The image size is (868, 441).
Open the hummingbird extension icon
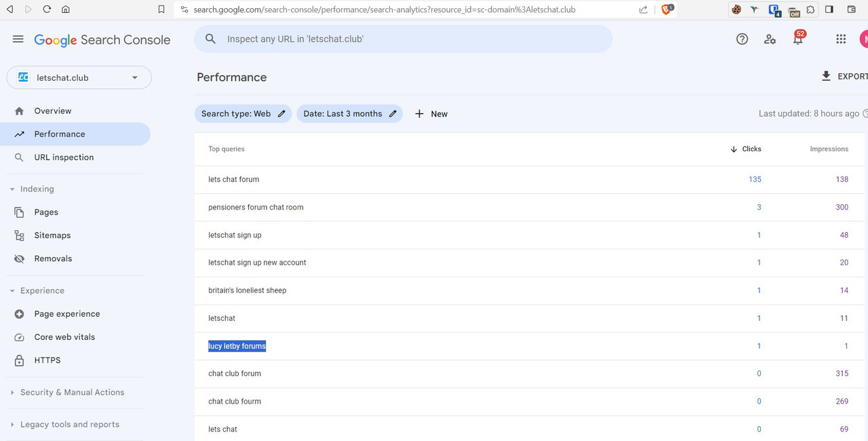coord(754,9)
